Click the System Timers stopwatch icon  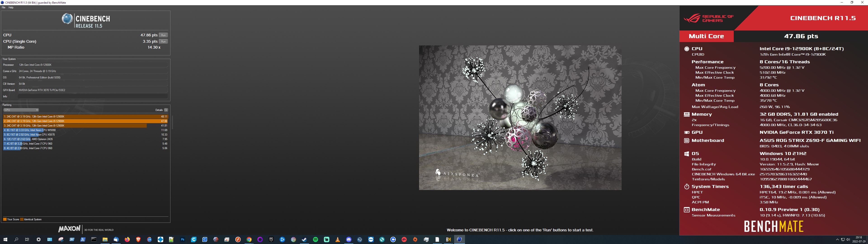point(686,186)
